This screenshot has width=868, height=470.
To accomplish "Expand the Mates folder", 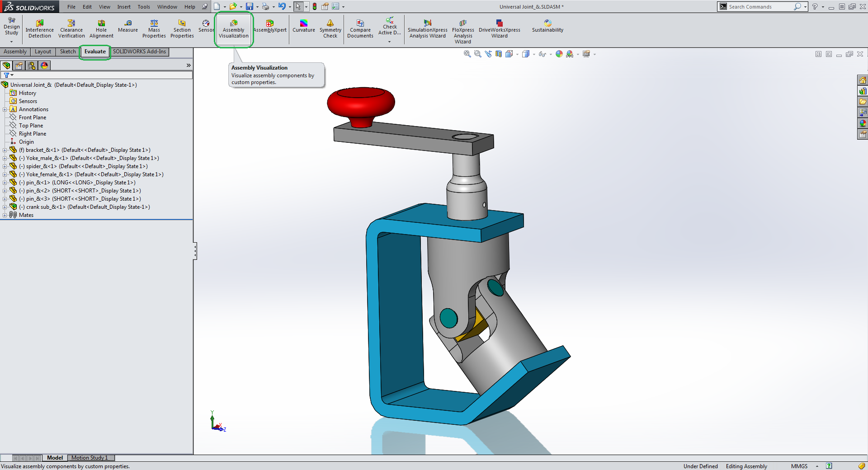I will point(5,215).
